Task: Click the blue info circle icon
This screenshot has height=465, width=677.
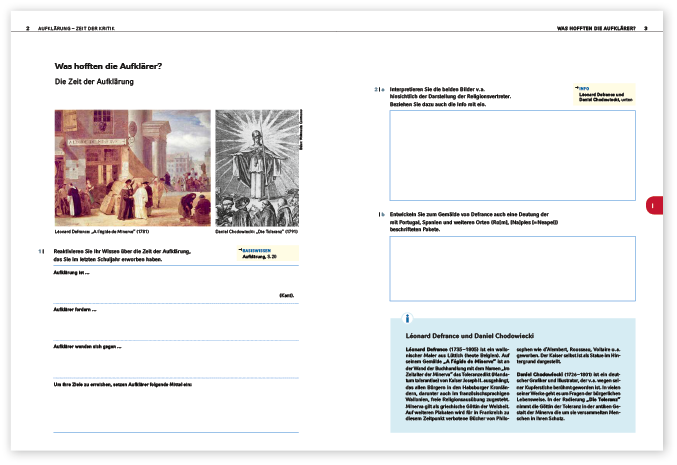Action: tap(407, 319)
